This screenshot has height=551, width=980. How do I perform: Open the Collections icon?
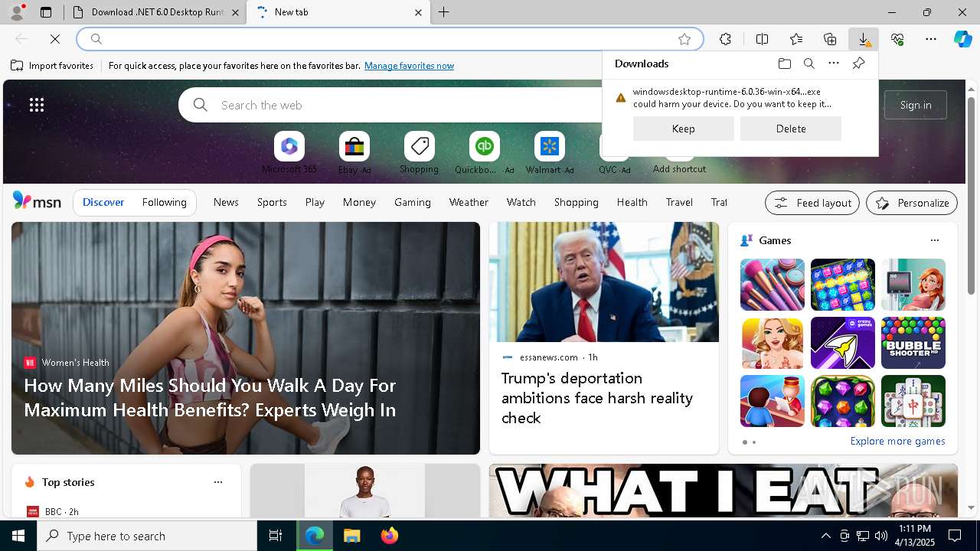(830, 39)
